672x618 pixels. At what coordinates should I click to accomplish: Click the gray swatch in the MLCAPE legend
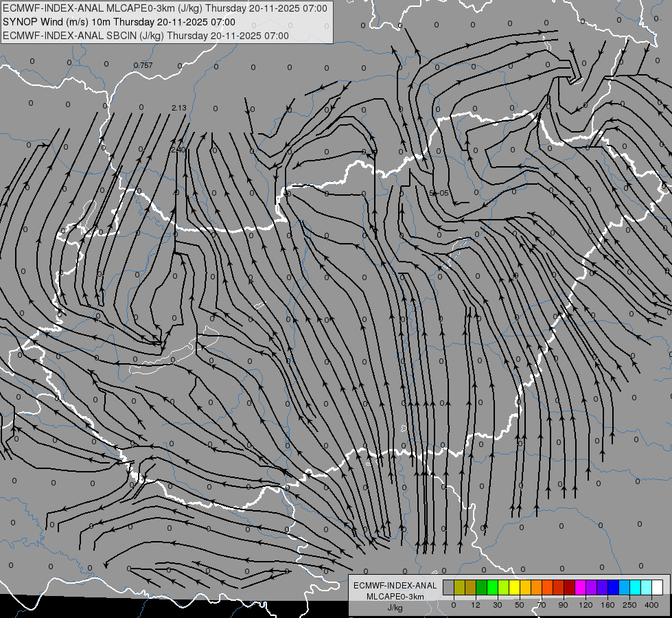449,587
